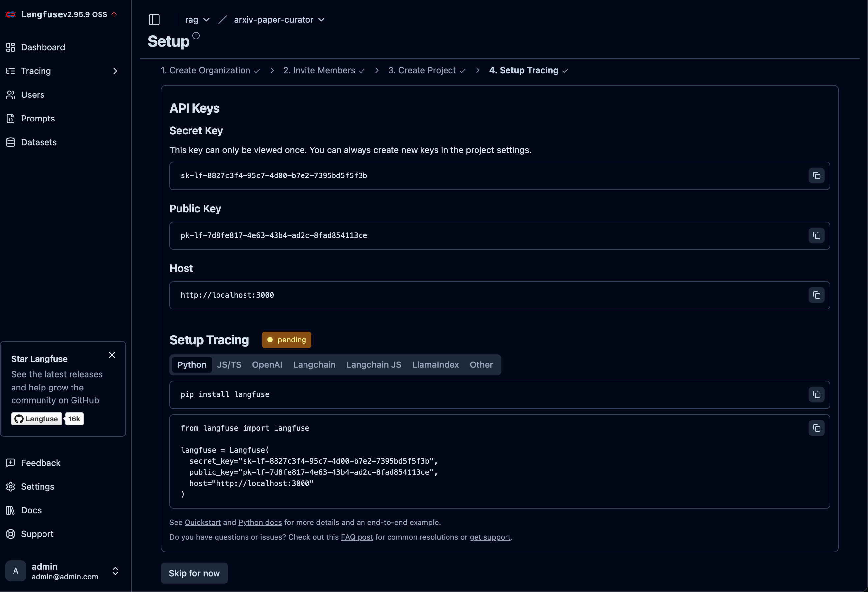Click the Skip for now button
Viewport: 868px width, 592px height.
click(194, 573)
